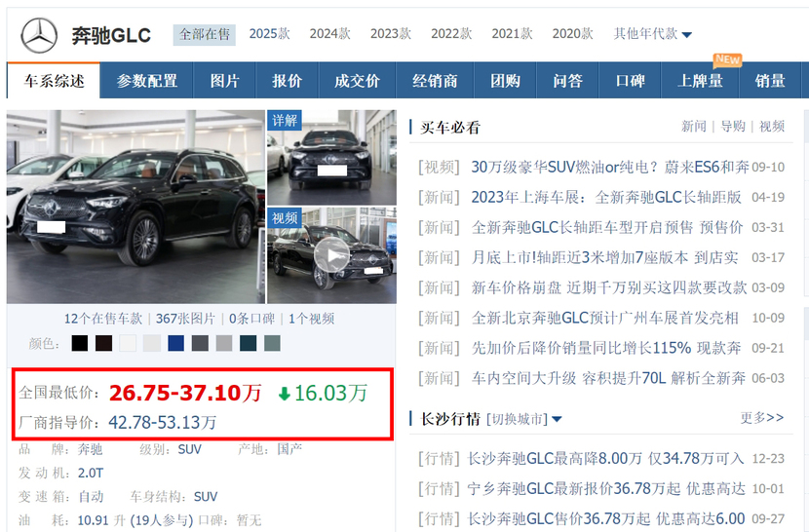The image size is (809, 532).
Task: Open the main black GLC photo
Action: tap(135, 207)
